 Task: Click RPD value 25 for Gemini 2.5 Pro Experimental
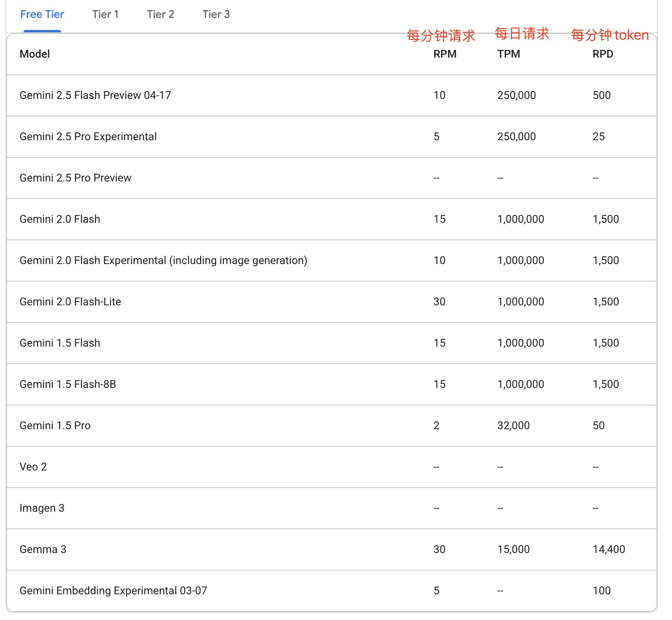599,136
